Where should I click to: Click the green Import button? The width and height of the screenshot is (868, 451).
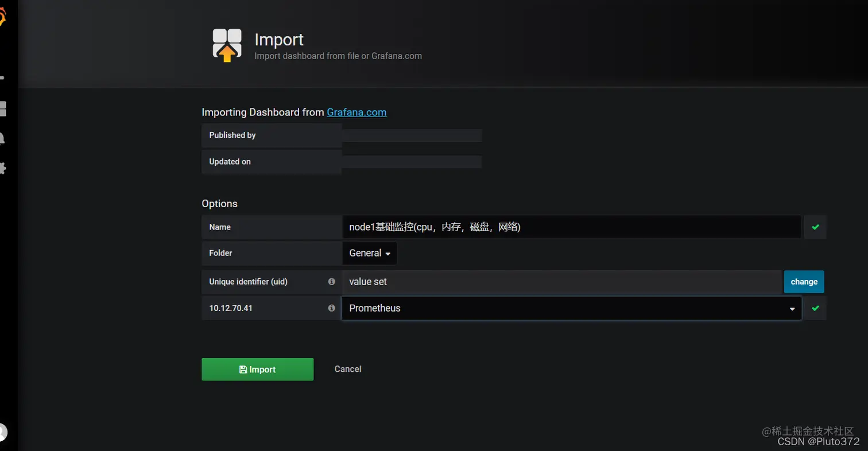(x=257, y=370)
